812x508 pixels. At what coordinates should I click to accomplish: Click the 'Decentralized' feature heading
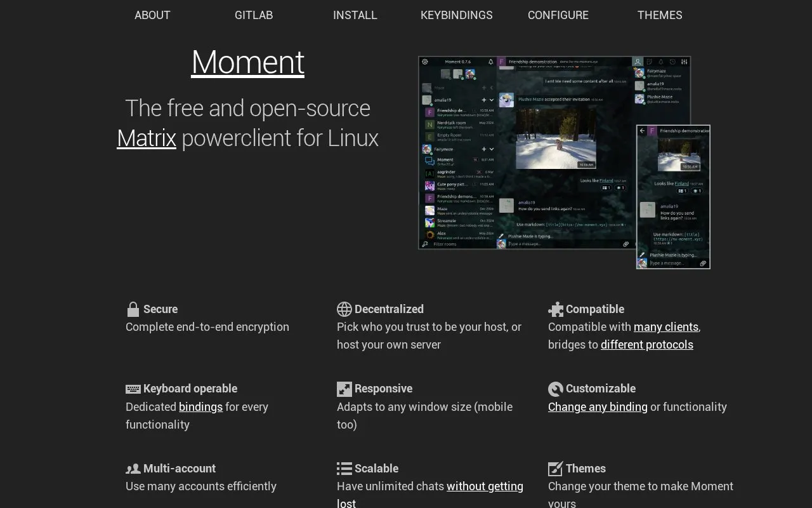(389, 309)
